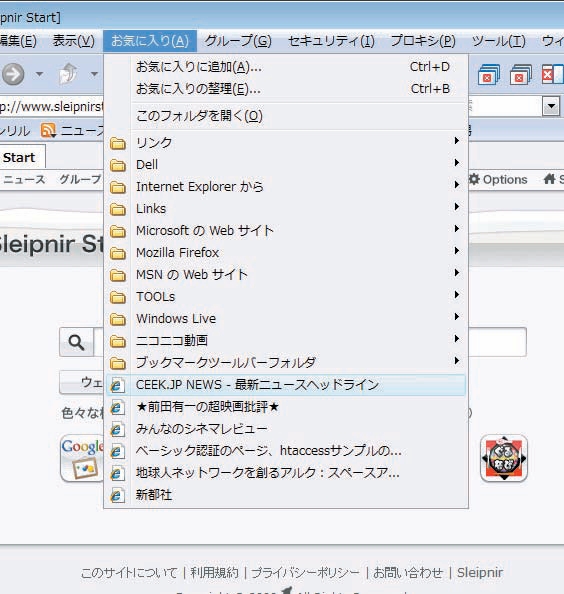Expand ブックマークツールバーフォルダ folder
This screenshot has width=564, height=594.
286,363
